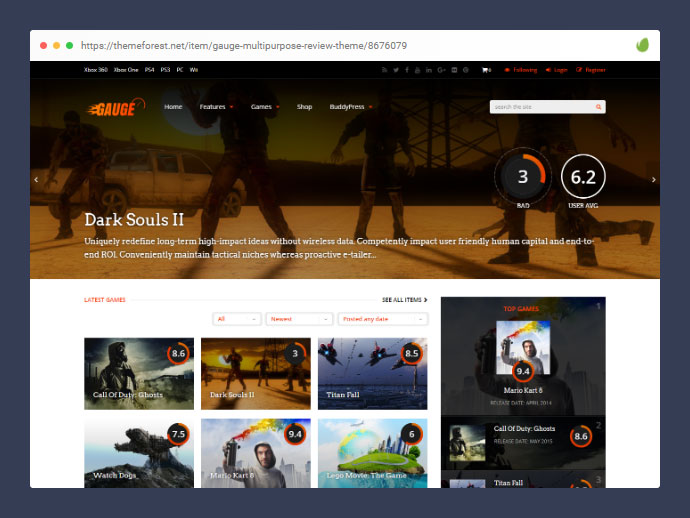Click Titan Fall title in Top Games list

coord(508,483)
